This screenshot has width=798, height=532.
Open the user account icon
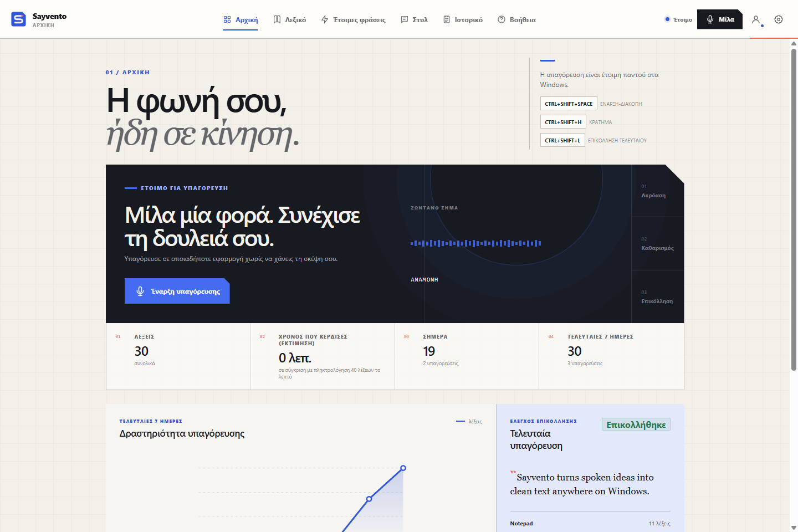pos(755,19)
